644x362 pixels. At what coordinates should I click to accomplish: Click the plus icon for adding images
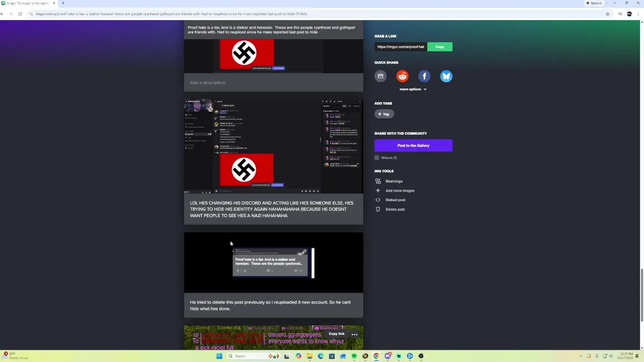pyautogui.click(x=378, y=191)
